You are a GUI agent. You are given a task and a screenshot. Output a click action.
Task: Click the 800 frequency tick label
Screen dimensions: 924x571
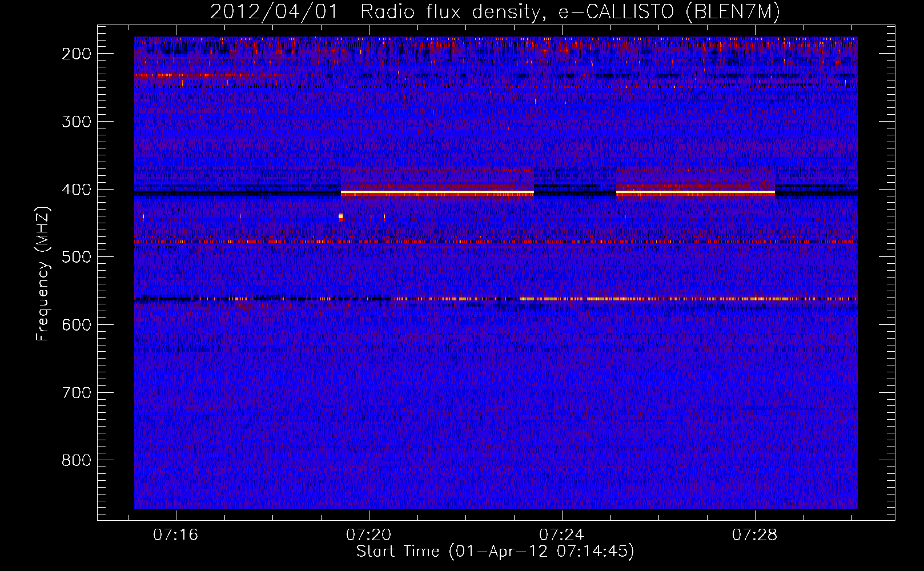[x=77, y=461]
